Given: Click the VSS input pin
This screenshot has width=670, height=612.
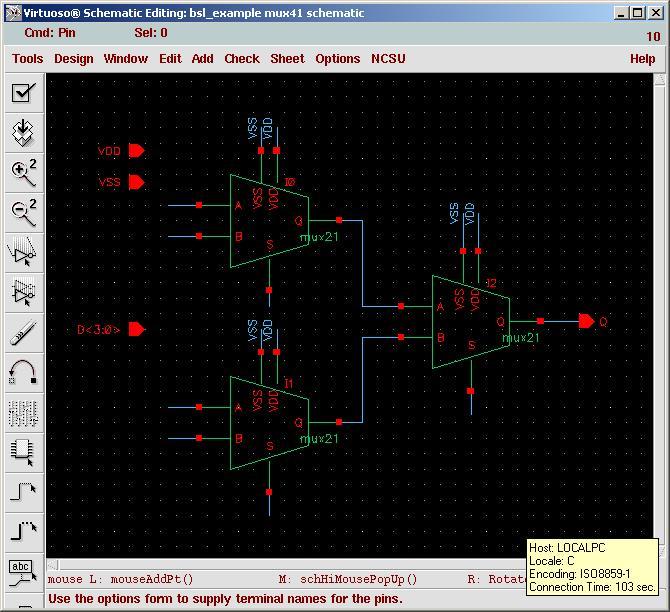Looking at the screenshot, I should pos(137,182).
